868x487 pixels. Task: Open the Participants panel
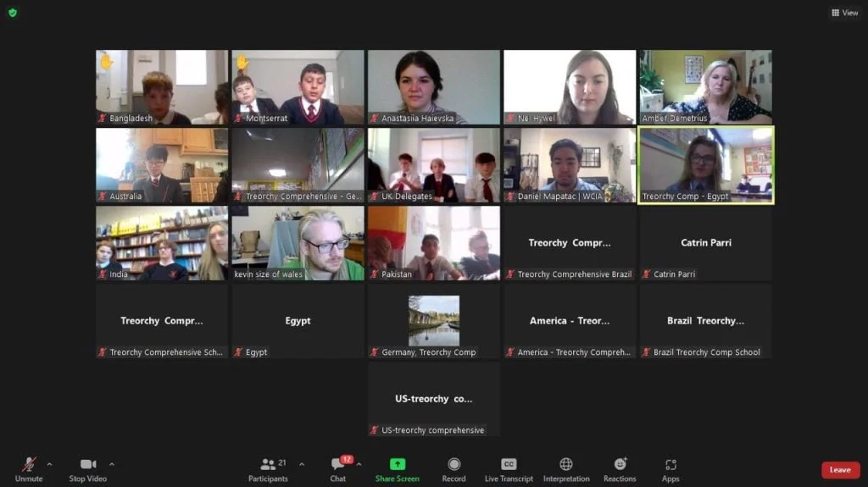coord(268,470)
